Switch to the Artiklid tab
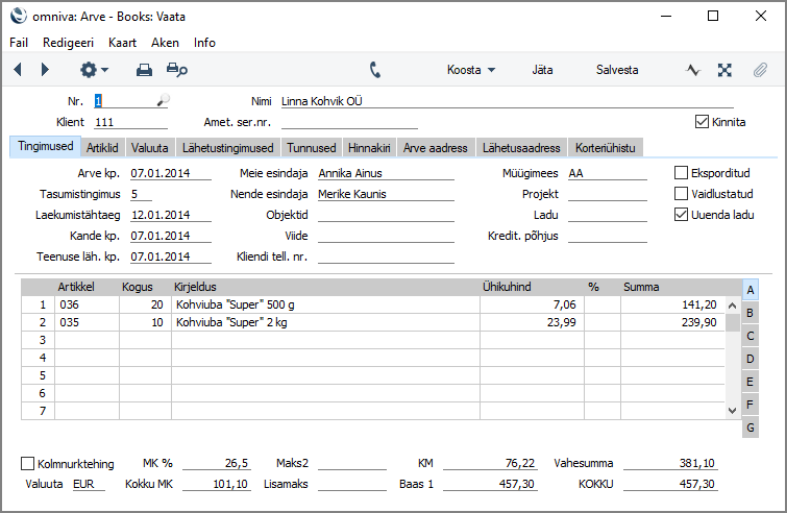The image size is (787, 513). pos(102,148)
